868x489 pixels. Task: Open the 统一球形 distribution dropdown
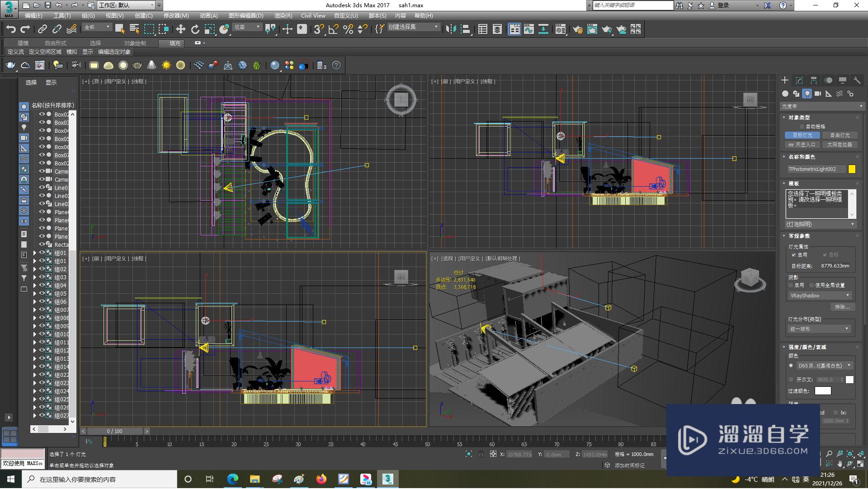coord(820,329)
